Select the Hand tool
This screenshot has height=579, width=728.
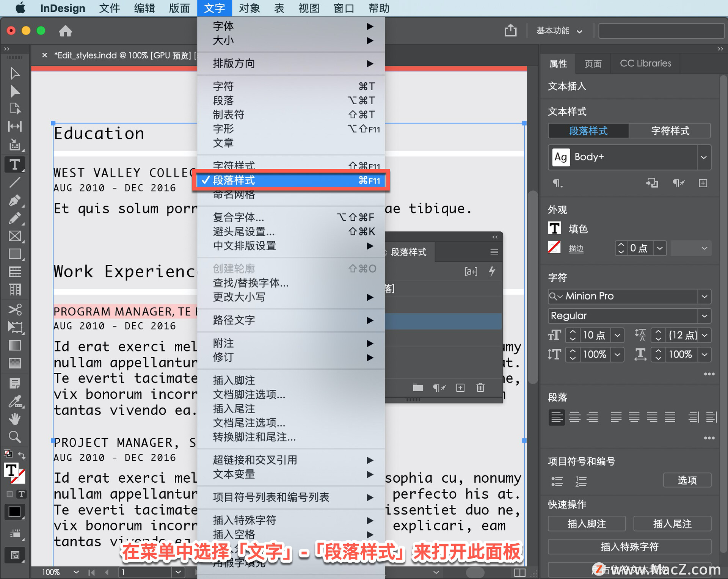(14, 419)
